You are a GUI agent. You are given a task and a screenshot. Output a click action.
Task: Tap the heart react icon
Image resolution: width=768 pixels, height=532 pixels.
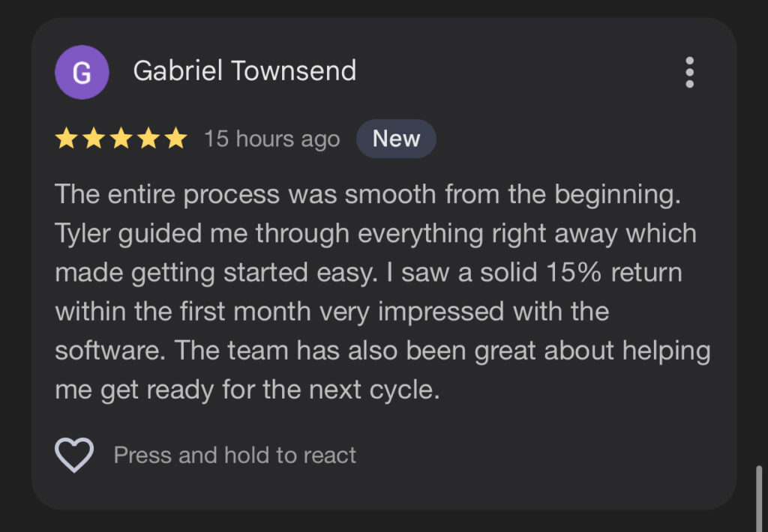click(x=74, y=455)
